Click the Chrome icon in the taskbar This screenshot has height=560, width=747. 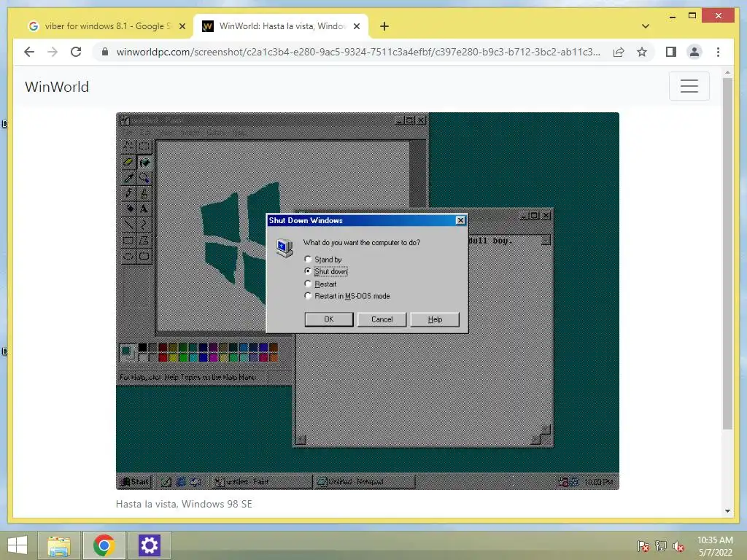click(104, 545)
